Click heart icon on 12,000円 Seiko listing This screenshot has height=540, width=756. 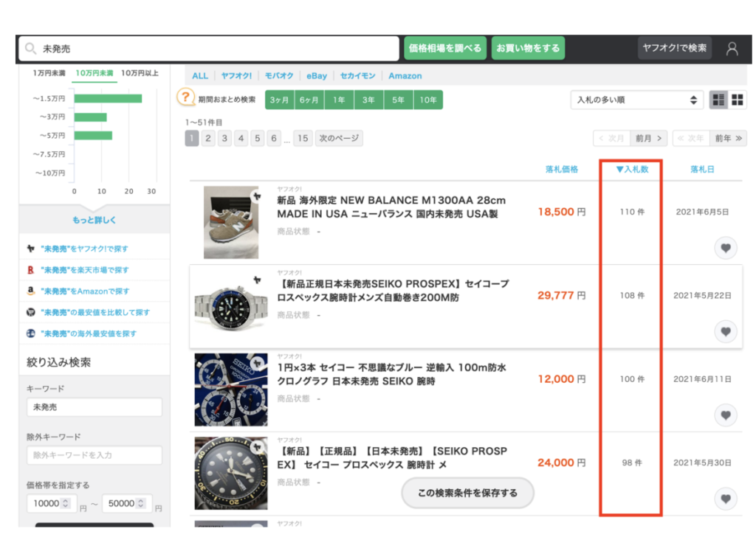pyautogui.click(x=726, y=415)
